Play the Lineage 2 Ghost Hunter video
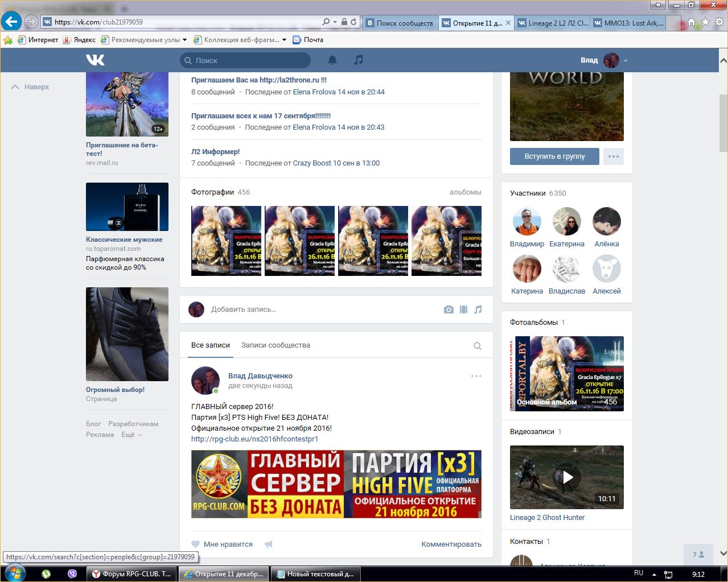The height and width of the screenshot is (582, 728). click(x=567, y=477)
